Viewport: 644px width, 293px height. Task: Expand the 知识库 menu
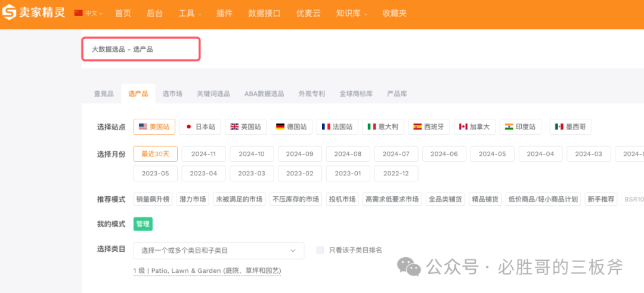(x=352, y=13)
